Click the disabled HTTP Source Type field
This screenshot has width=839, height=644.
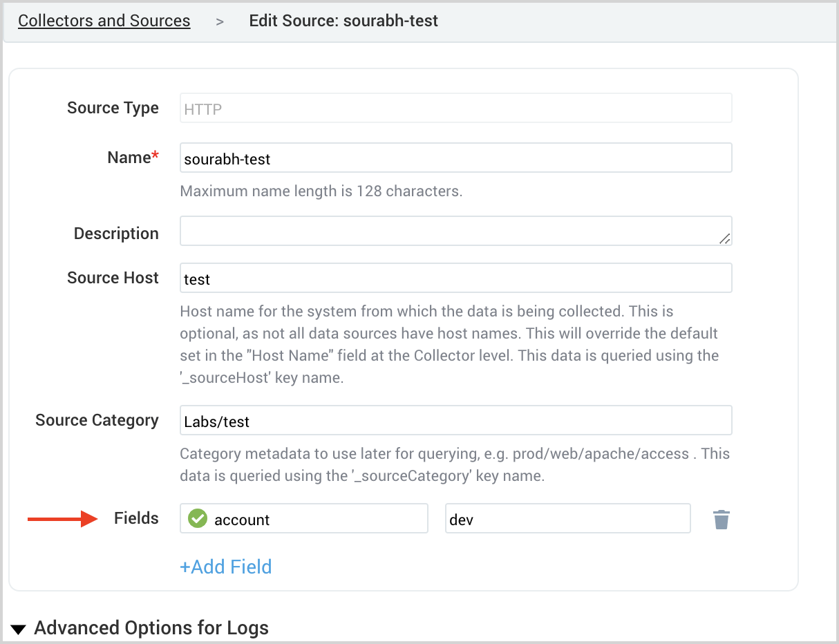pos(456,108)
